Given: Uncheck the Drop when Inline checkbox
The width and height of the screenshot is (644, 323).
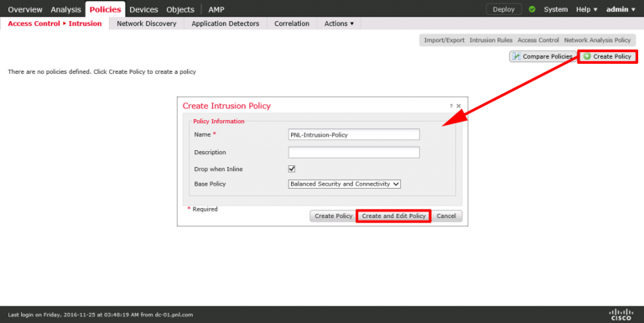Looking at the screenshot, I should click(x=292, y=169).
